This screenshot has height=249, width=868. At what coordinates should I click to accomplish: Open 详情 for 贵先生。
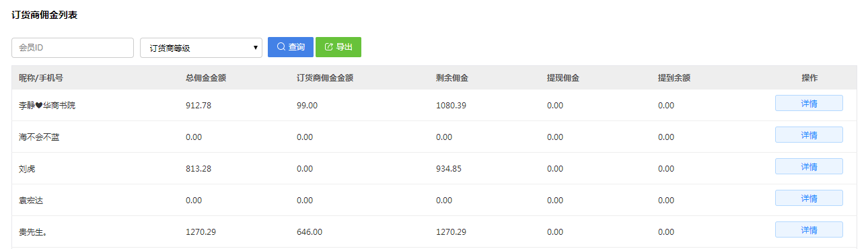[x=809, y=229]
